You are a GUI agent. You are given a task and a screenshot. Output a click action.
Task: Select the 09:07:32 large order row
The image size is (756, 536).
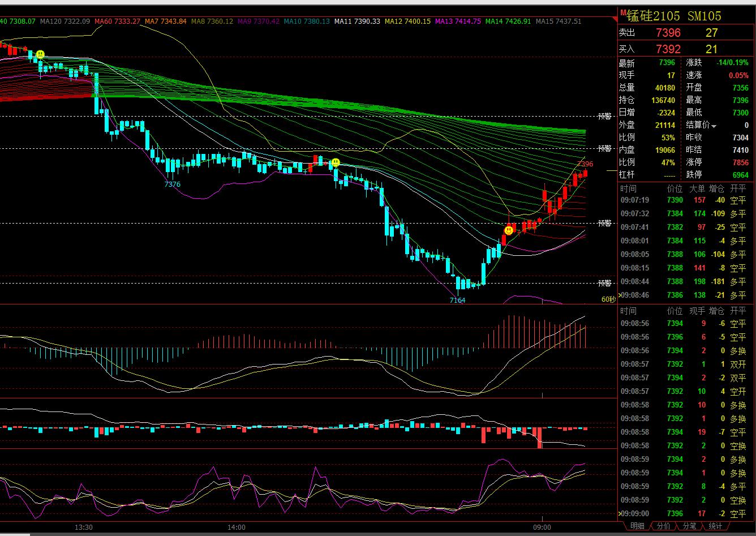(x=684, y=213)
